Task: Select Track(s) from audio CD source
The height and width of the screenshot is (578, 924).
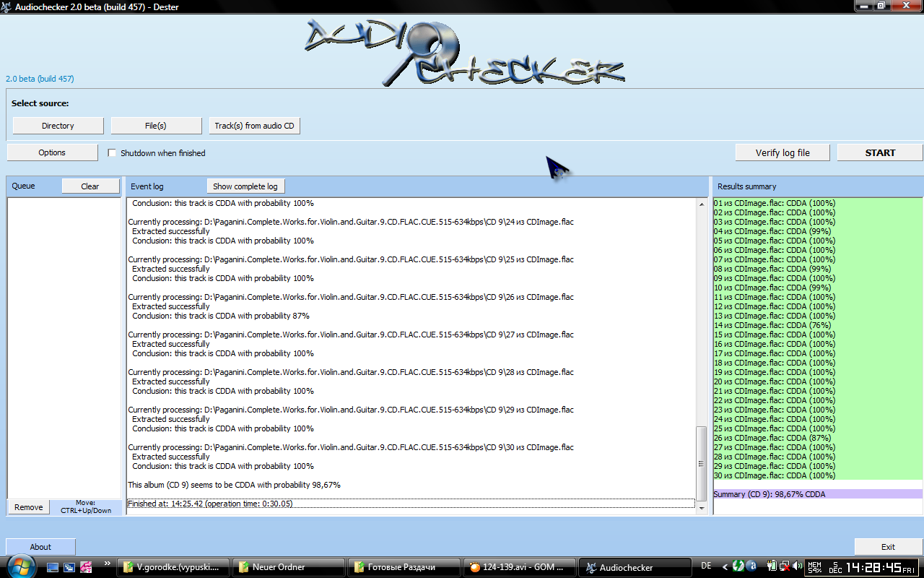Action: click(255, 126)
